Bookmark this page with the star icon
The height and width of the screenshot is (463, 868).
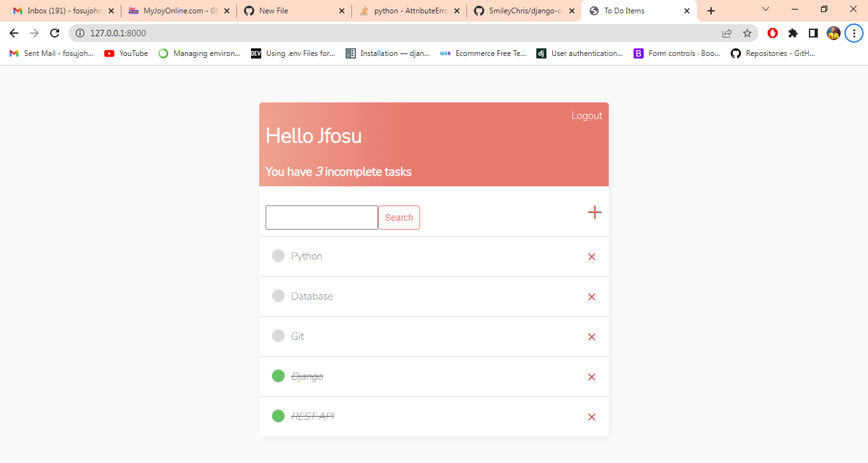747,33
